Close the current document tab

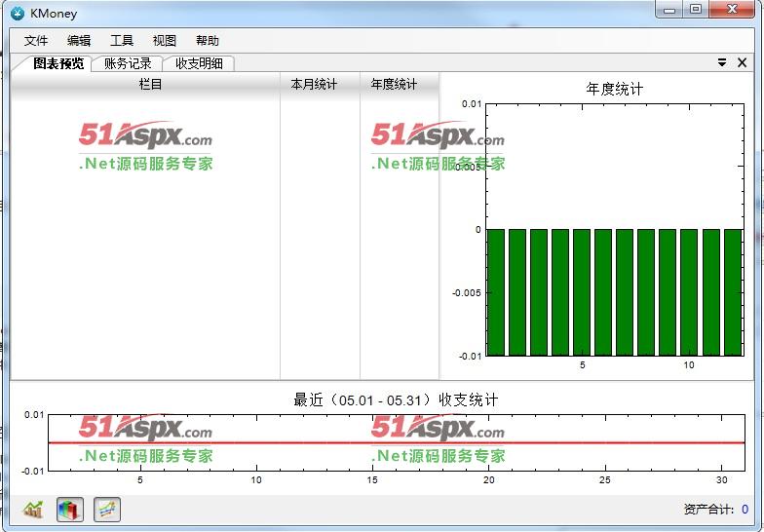point(743,62)
